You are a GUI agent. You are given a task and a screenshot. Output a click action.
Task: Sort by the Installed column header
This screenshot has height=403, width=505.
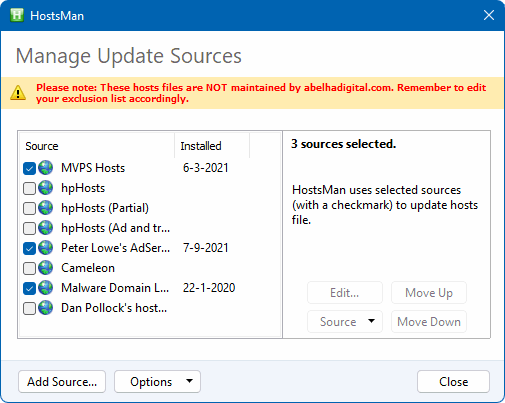212,146
